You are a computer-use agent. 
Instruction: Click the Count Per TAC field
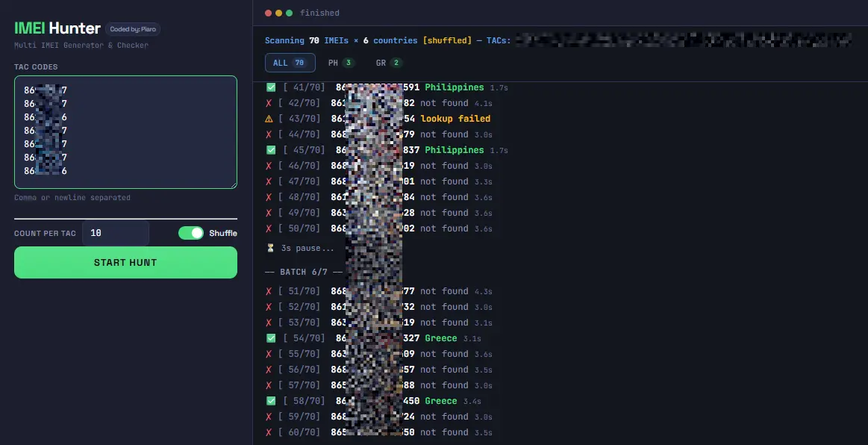coord(116,233)
